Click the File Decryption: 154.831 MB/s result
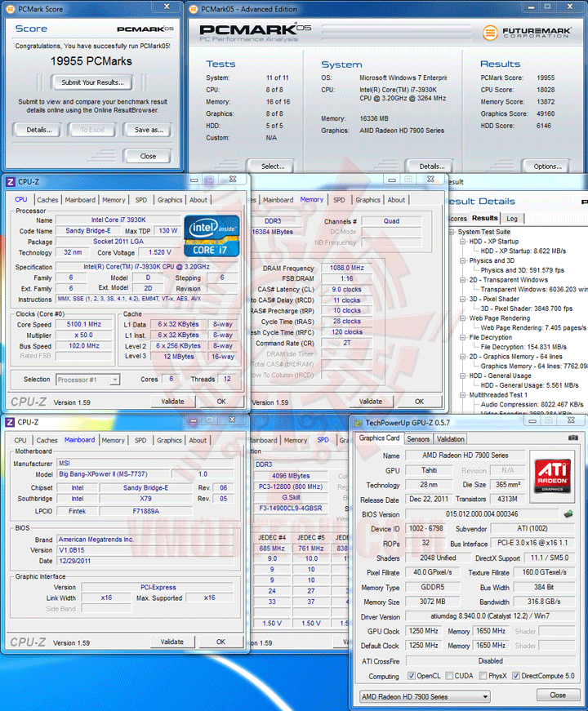This screenshot has width=588, height=711. [523, 347]
